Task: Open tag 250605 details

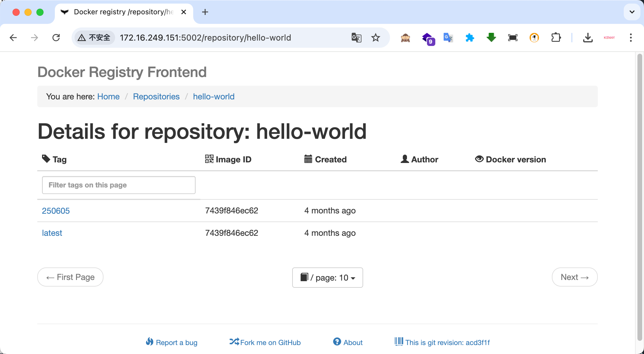Action: 56,211
